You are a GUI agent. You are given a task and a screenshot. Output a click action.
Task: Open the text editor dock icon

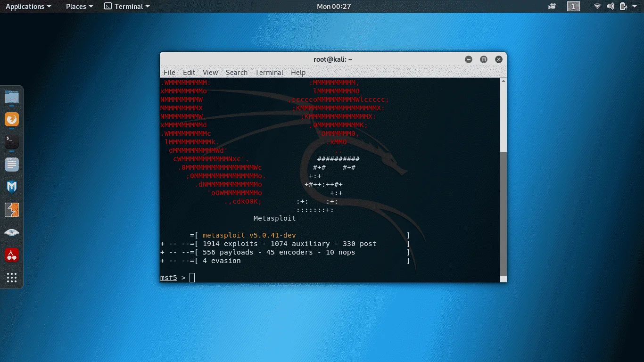click(12, 165)
